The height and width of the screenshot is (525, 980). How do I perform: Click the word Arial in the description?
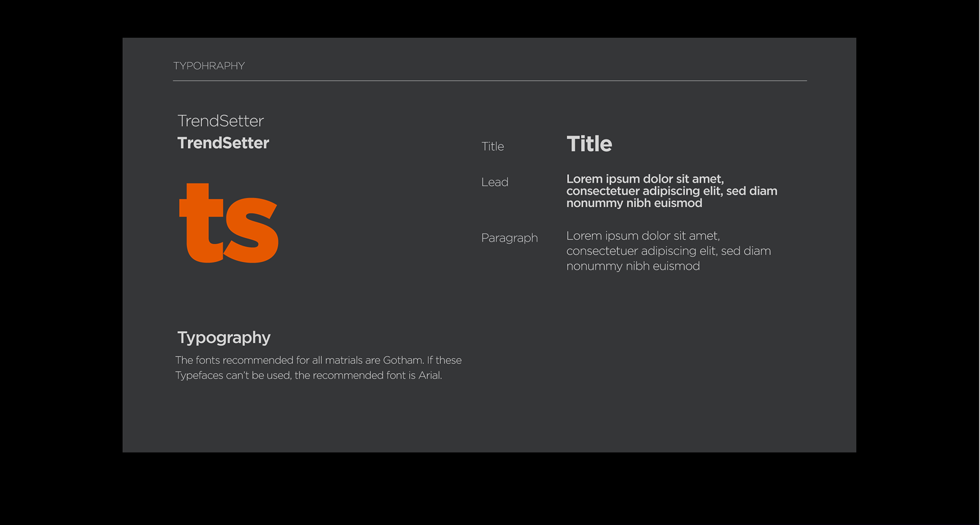(429, 376)
